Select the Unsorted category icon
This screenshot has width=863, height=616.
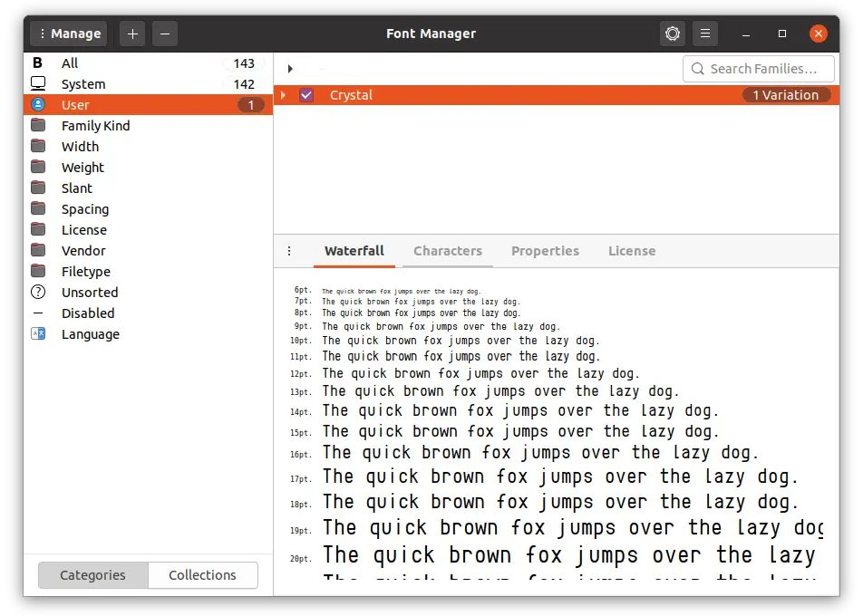click(x=37, y=292)
